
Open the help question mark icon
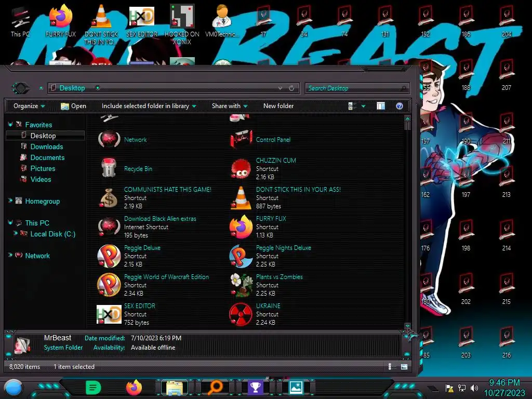click(x=400, y=106)
